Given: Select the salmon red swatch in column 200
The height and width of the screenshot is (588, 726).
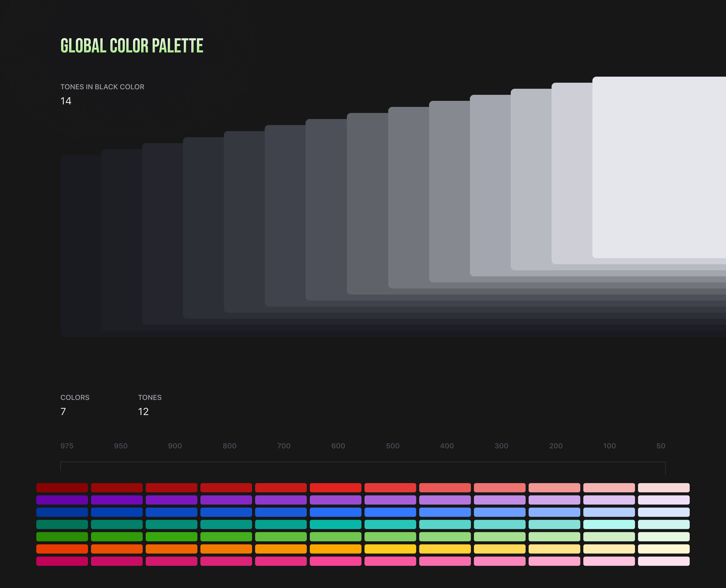Looking at the screenshot, I should (x=554, y=488).
